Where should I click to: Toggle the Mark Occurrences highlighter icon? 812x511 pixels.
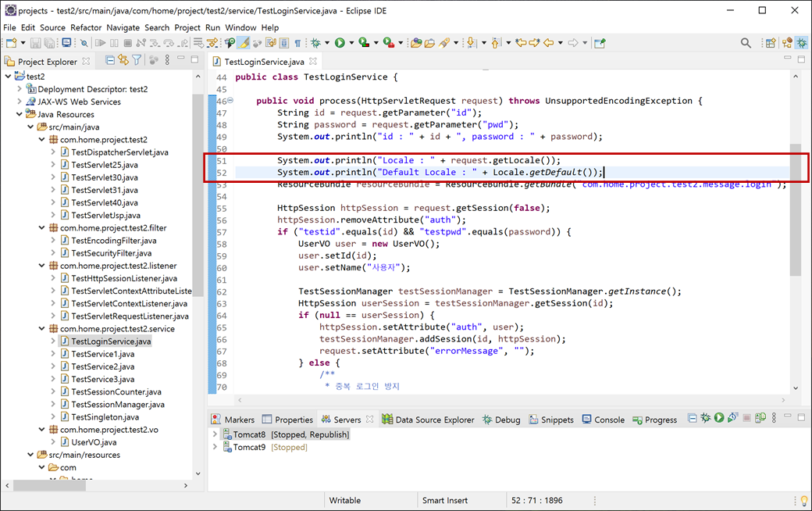tap(244, 43)
